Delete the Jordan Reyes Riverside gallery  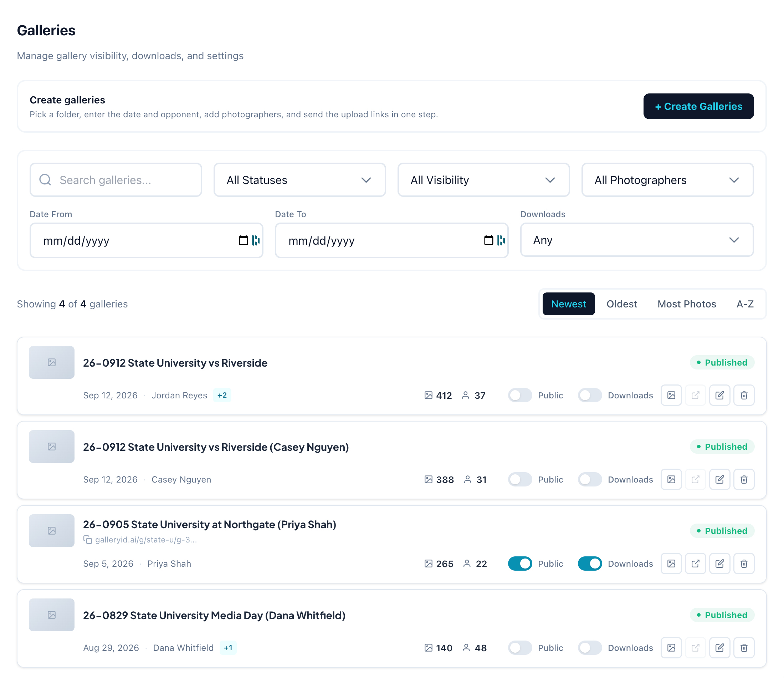click(743, 395)
